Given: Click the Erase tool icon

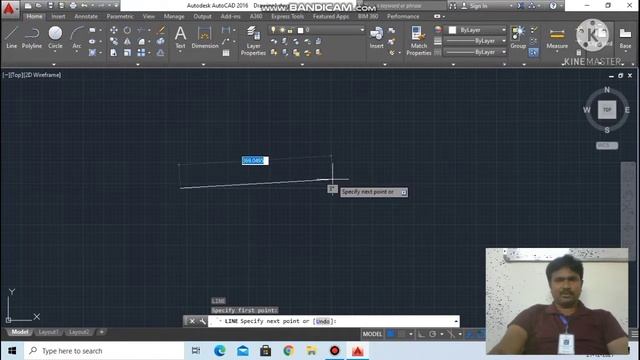Looking at the screenshot, I should 161,30.
